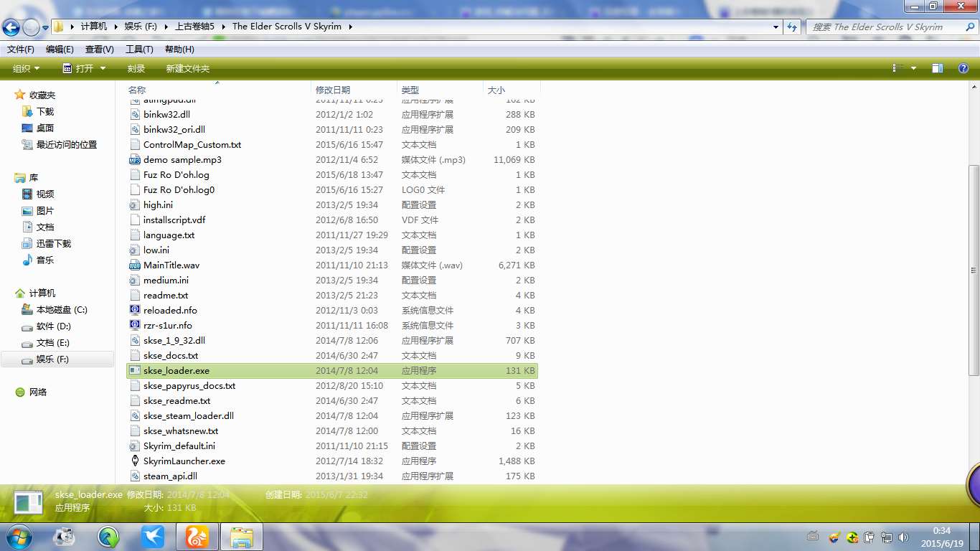Toggle the preview pane icon
Image resolution: width=980 pixels, height=551 pixels.
pyautogui.click(x=938, y=69)
